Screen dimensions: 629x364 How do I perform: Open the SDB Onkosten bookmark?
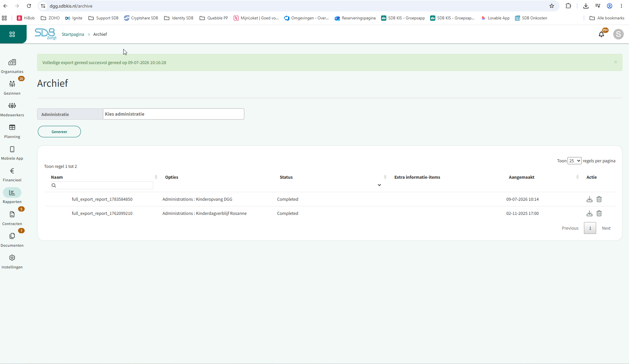tap(531, 18)
